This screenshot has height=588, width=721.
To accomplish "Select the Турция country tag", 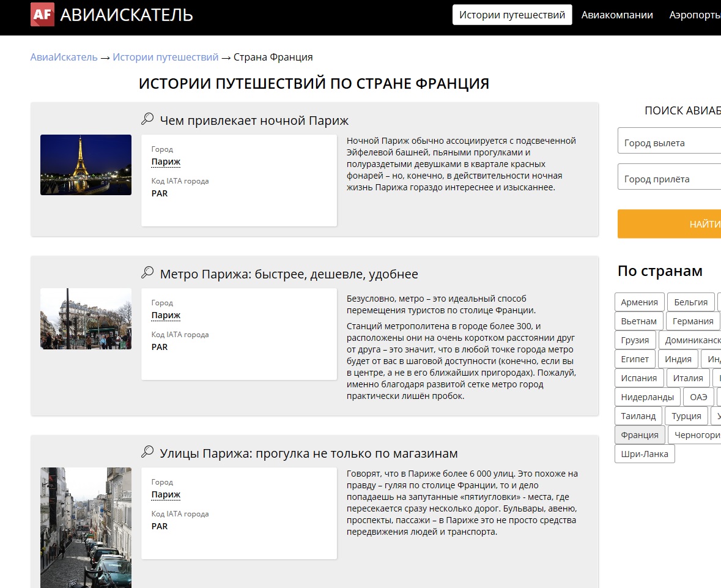I will tap(687, 416).
